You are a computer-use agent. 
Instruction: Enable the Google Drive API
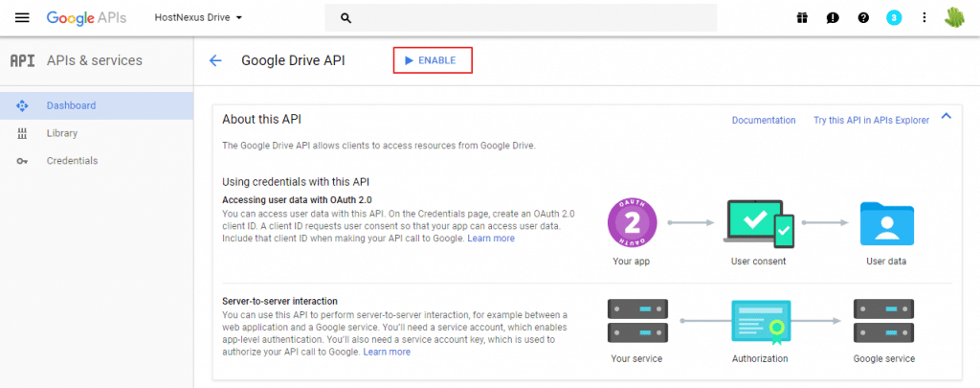(432, 60)
